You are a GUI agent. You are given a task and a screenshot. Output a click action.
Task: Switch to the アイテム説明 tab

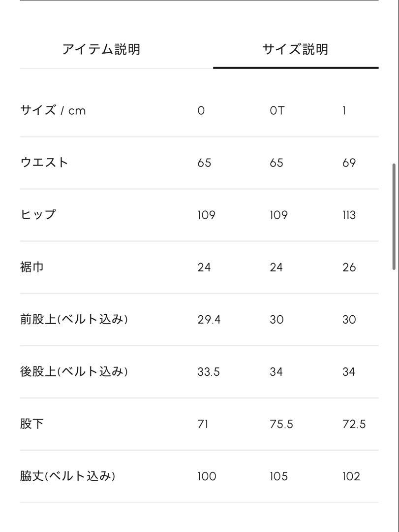(101, 50)
